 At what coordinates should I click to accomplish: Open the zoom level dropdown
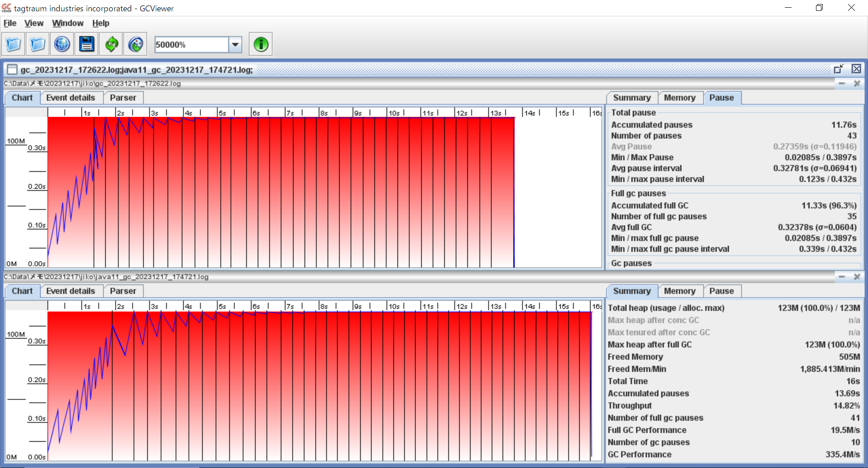point(235,44)
